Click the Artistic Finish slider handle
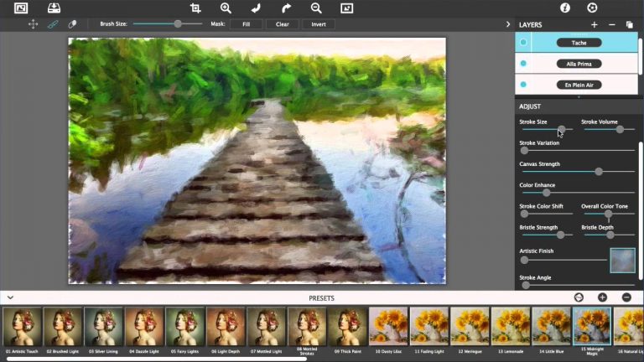 click(524, 260)
